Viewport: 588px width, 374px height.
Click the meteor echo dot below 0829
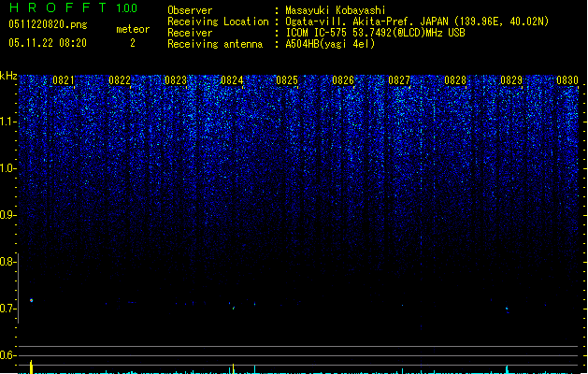pyautogui.click(x=507, y=309)
